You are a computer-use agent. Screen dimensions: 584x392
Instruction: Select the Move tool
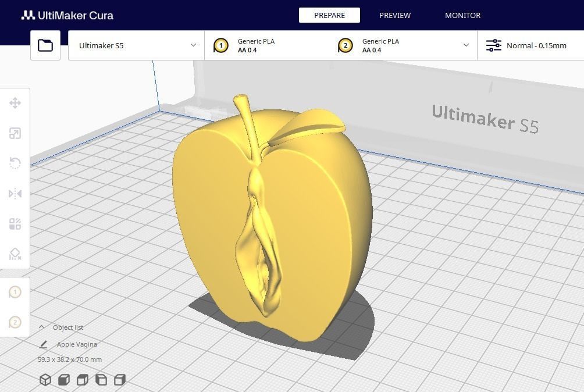pos(15,103)
